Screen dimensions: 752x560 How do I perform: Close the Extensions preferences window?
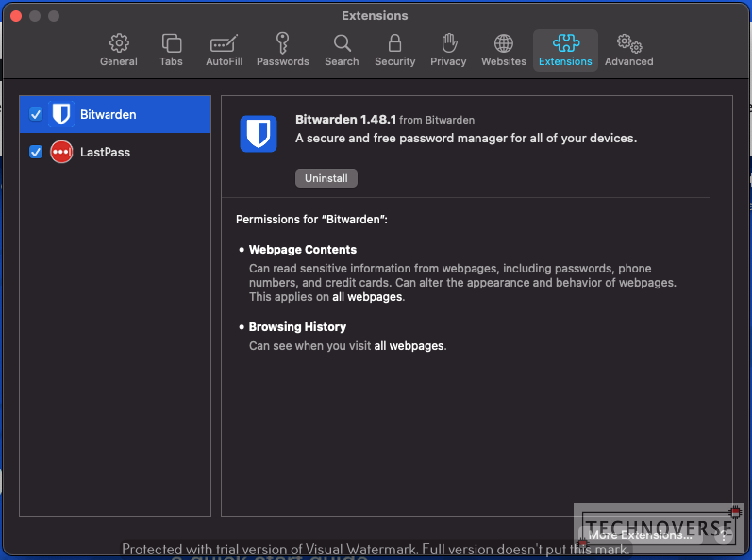click(x=16, y=16)
